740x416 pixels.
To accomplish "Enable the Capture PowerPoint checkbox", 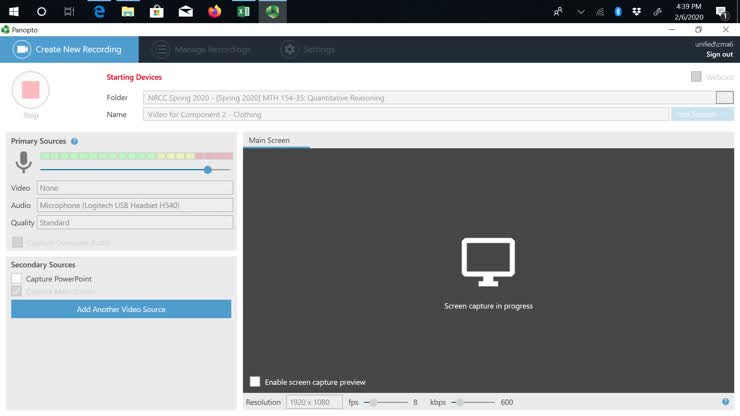I will (x=17, y=279).
